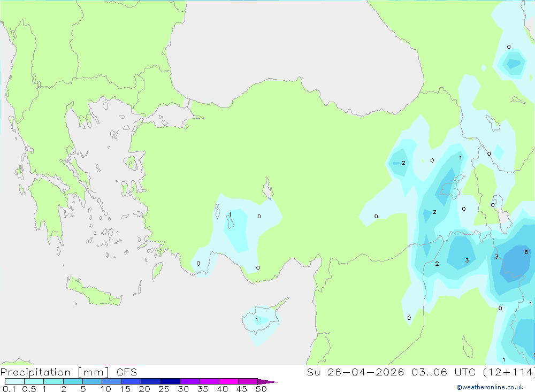Pick the 10–15 mm blue legend swatch
Screen dimensions: 535x392
[112, 381]
